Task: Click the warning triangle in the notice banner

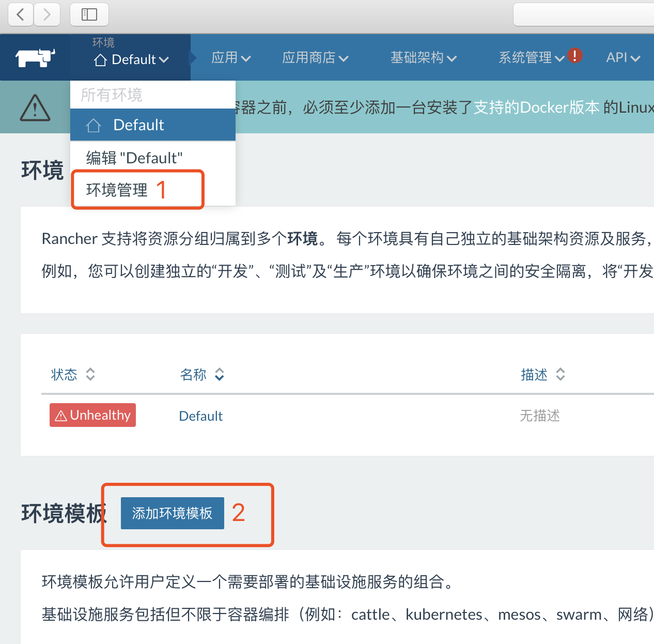Action: point(35,107)
